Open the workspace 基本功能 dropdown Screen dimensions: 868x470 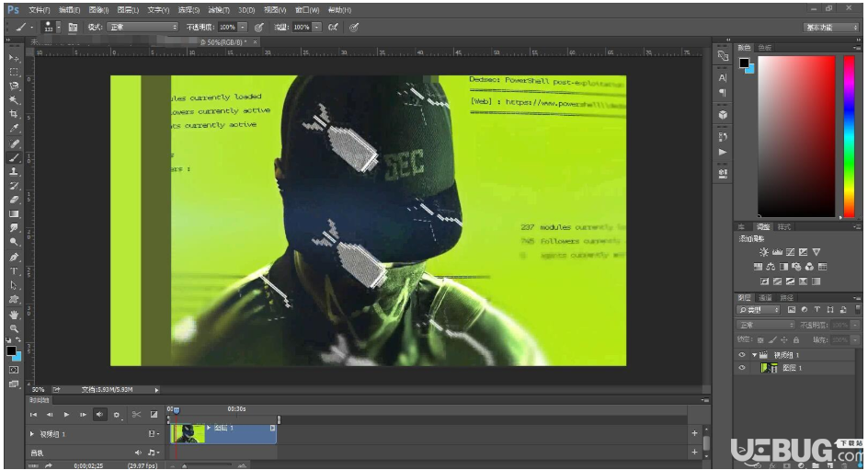(x=830, y=27)
